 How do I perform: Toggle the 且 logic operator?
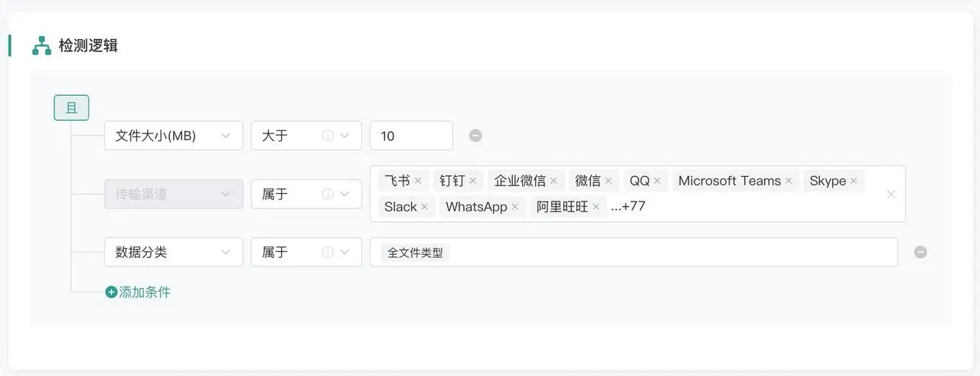point(71,108)
